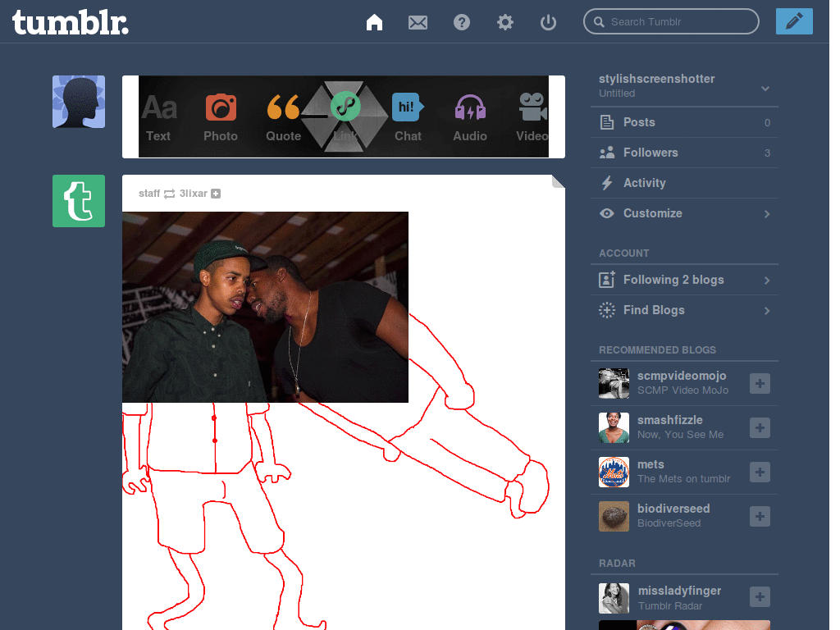Click the Activity lightning bolt icon
Screen dimensions: 840x630
tap(607, 183)
